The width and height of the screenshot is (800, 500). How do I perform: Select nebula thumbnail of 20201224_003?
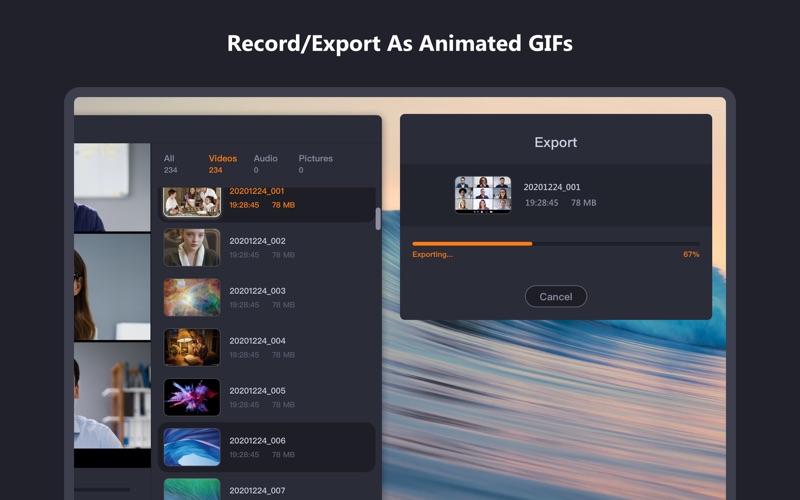(192, 297)
